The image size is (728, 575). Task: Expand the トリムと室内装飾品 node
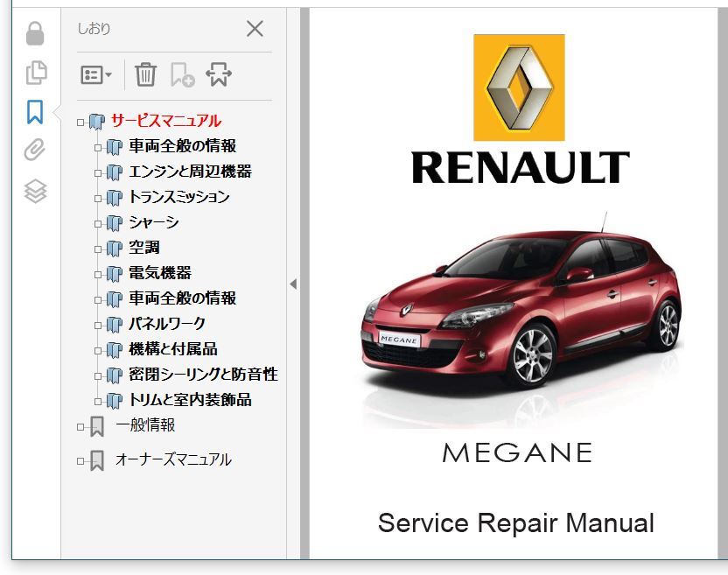pyautogui.click(x=97, y=402)
